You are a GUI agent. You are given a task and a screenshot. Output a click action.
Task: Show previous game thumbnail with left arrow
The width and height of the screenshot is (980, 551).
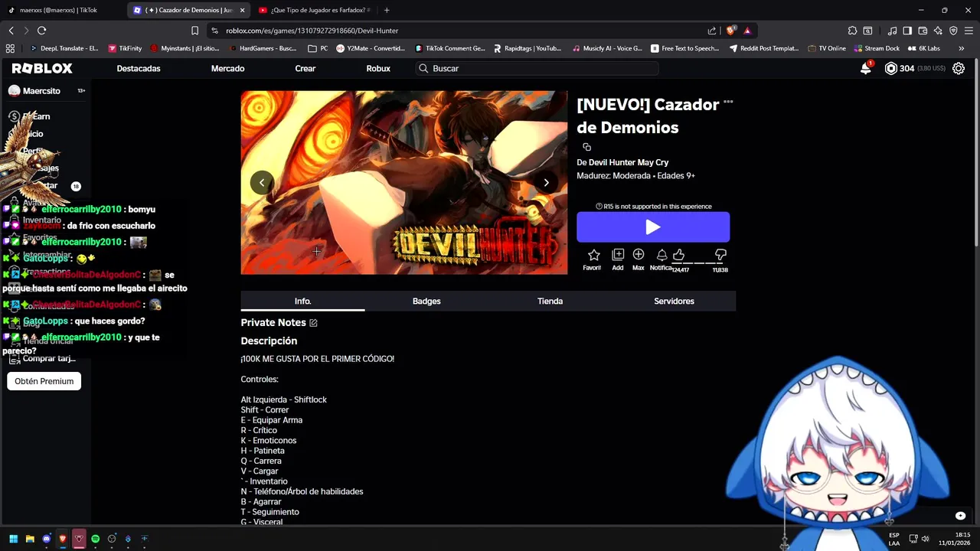point(262,182)
